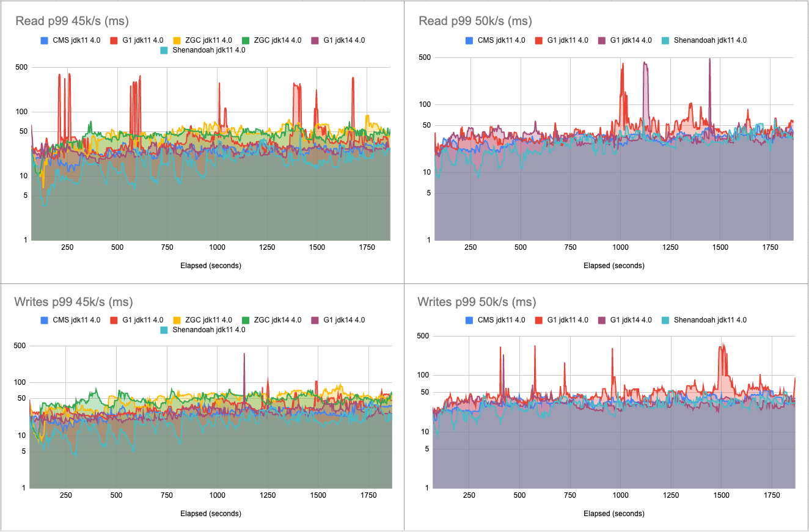Click the 100 y-axis label in Writes 50k/s chart
The height and width of the screenshot is (532, 809).
click(423, 375)
